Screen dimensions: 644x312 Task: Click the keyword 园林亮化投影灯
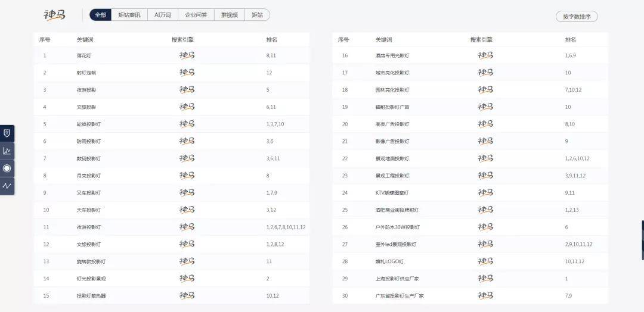(x=392, y=90)
